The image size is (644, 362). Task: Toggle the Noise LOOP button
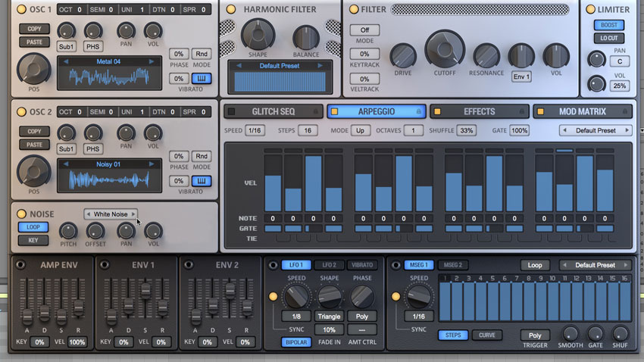(x=33, y=227)
